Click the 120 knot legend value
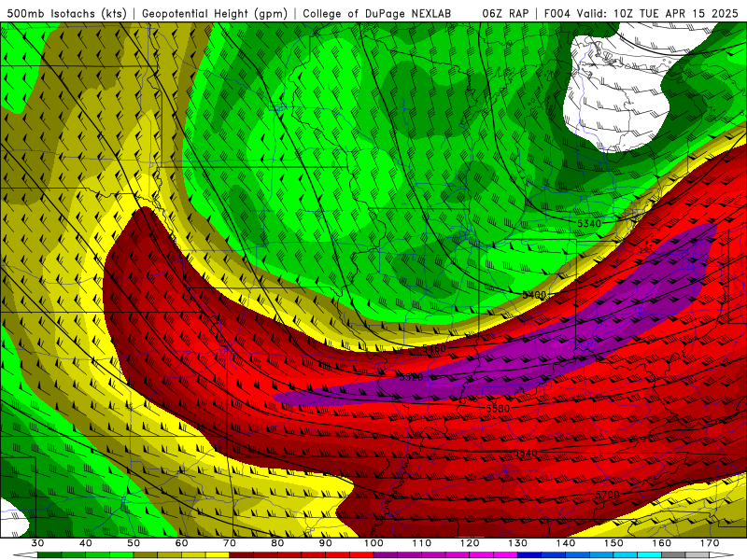The image size is (747, 560). click(470, 543)
